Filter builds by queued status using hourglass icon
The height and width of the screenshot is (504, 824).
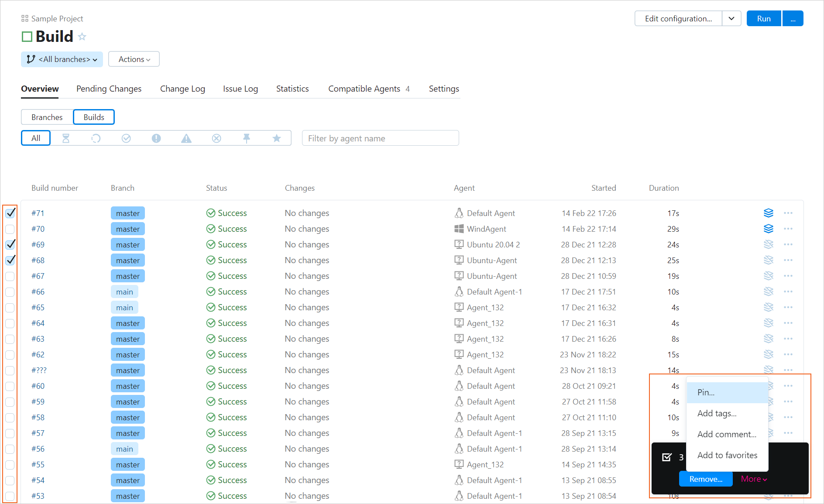click(x=66, y=138)
